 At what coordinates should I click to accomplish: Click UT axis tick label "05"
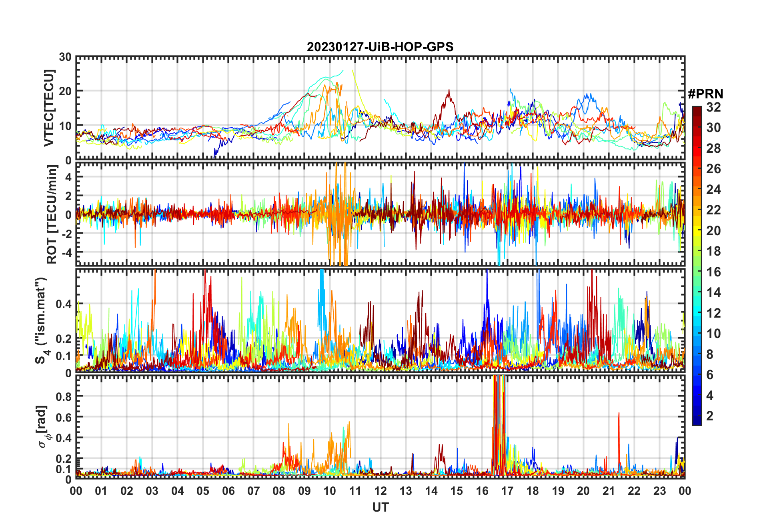(x=203, y=491)
